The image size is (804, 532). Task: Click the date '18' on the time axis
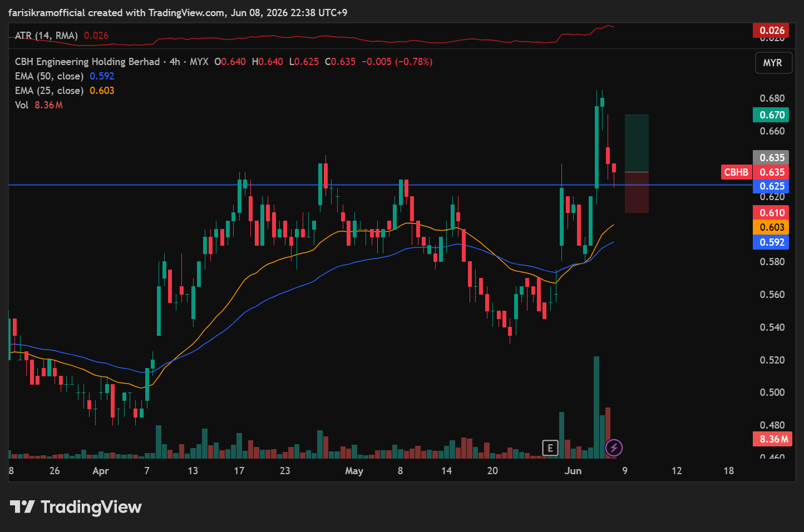[x=728, y=471]
